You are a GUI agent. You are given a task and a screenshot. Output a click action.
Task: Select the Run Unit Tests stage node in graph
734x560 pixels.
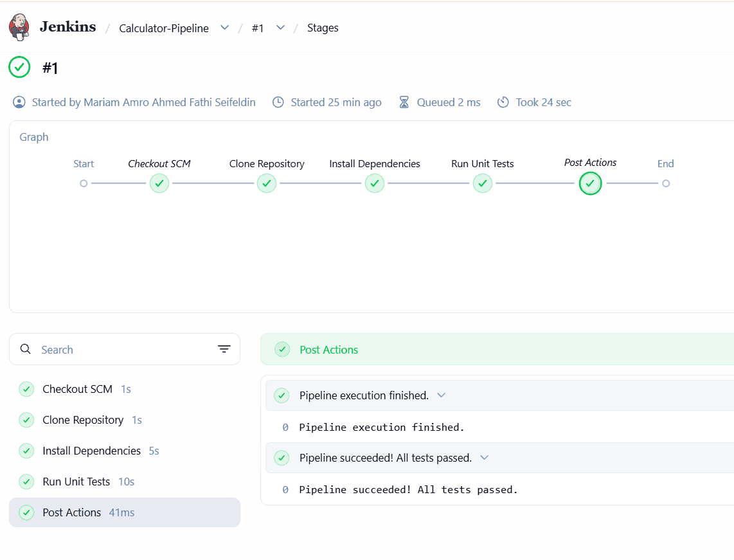point(483,183)
